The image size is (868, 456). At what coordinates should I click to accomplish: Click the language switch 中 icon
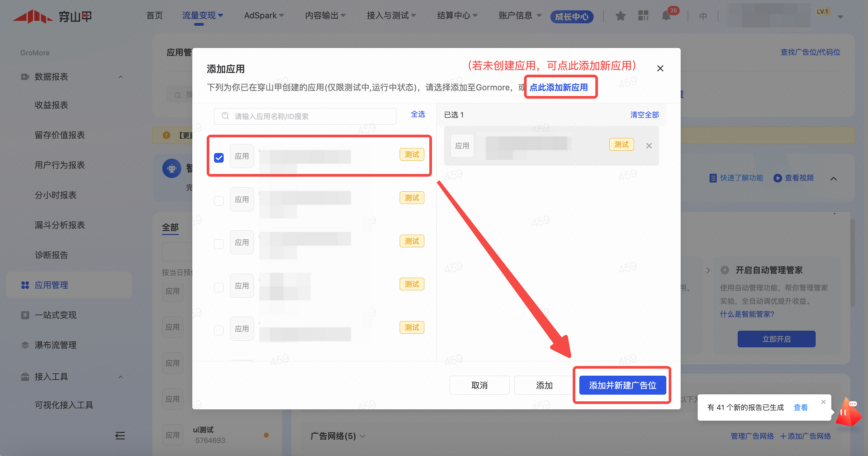(703, 16)
